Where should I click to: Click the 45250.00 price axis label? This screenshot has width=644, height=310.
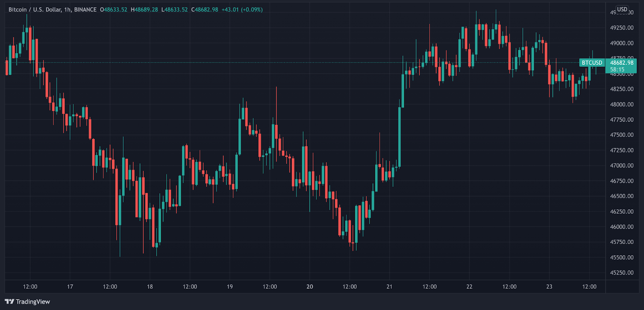622,273
